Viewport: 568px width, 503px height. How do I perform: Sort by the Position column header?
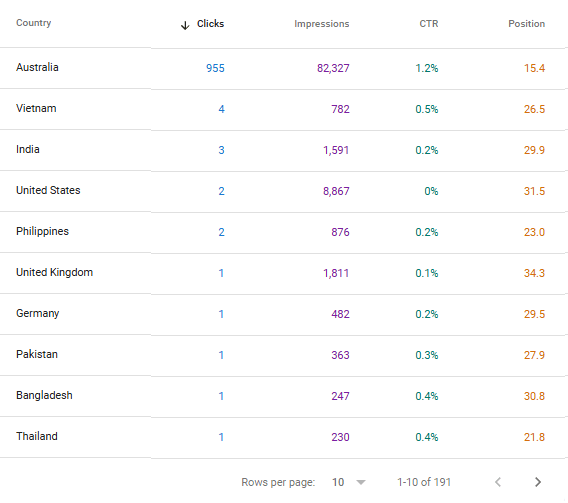(x=526, y=24)
